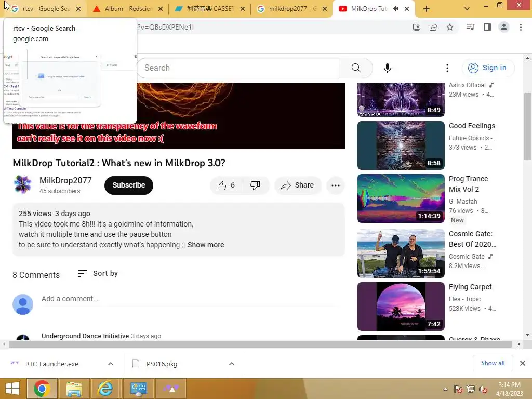532x399 pixels.
Task: Switch to the Album - Redscientist tab
Action: tap(128, 9)
